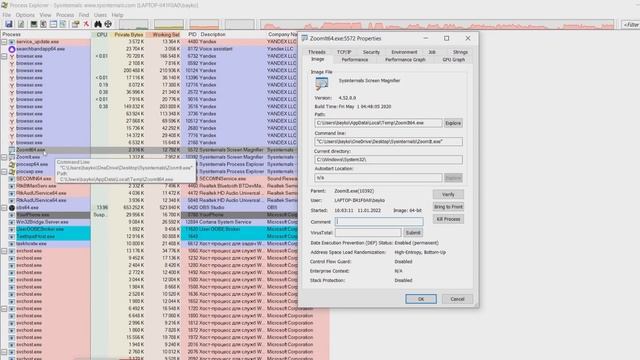Click the Screen Magnifier image file icon in the dialog
The height and width of the screenshot is (360, 640).
click(x=322, y=84)
